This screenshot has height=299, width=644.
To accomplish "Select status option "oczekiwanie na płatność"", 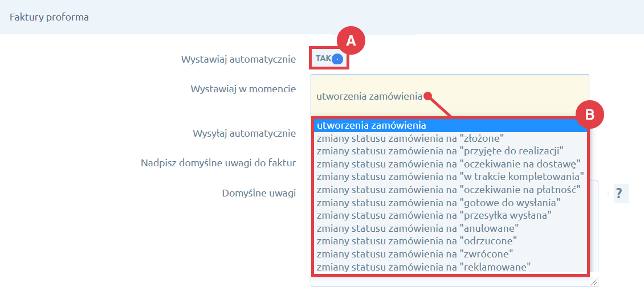I will pos(449,189).
